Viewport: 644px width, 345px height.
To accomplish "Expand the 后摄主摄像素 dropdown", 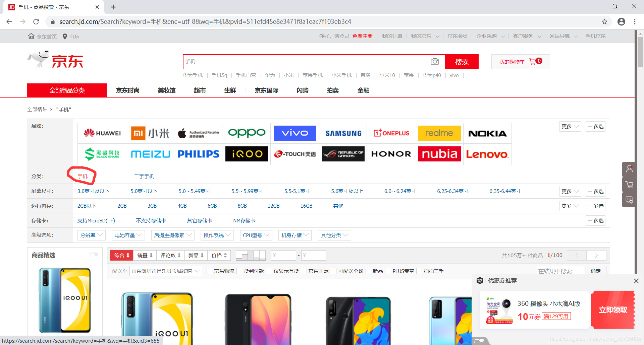I will tap(172, 235).
